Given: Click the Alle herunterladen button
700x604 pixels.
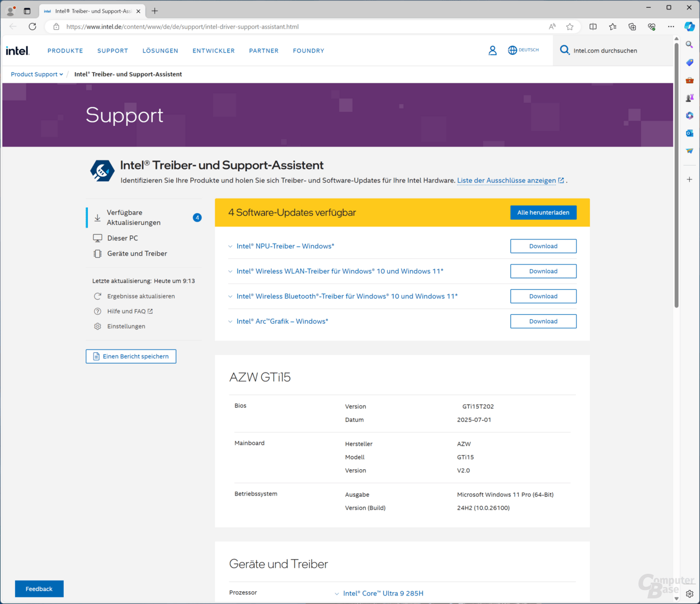Looking at the screenshot, I should point(543,213).
